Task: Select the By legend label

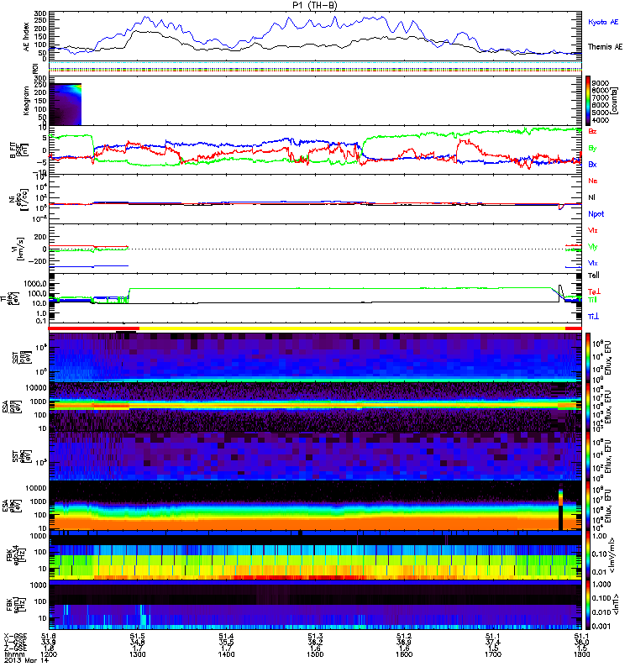Action: pos(592,149)
